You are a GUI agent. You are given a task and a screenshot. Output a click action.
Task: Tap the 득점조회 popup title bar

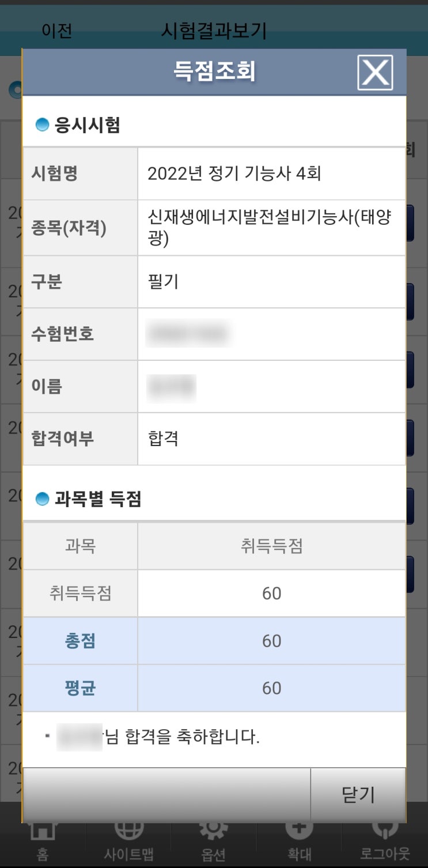(214, 72)
